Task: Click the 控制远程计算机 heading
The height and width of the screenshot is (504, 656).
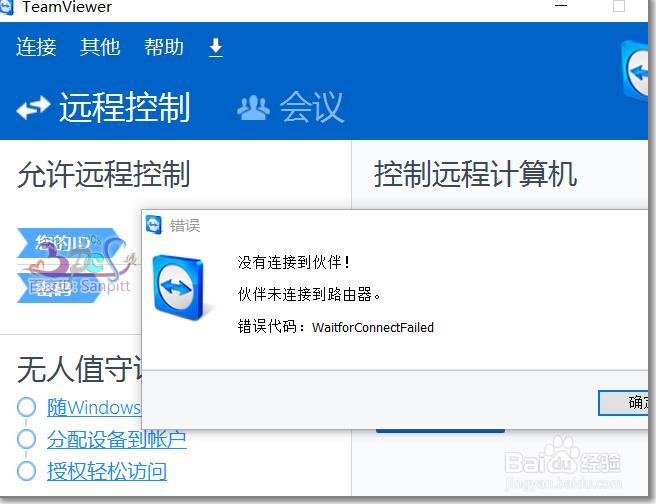Action: click(476, 174)
